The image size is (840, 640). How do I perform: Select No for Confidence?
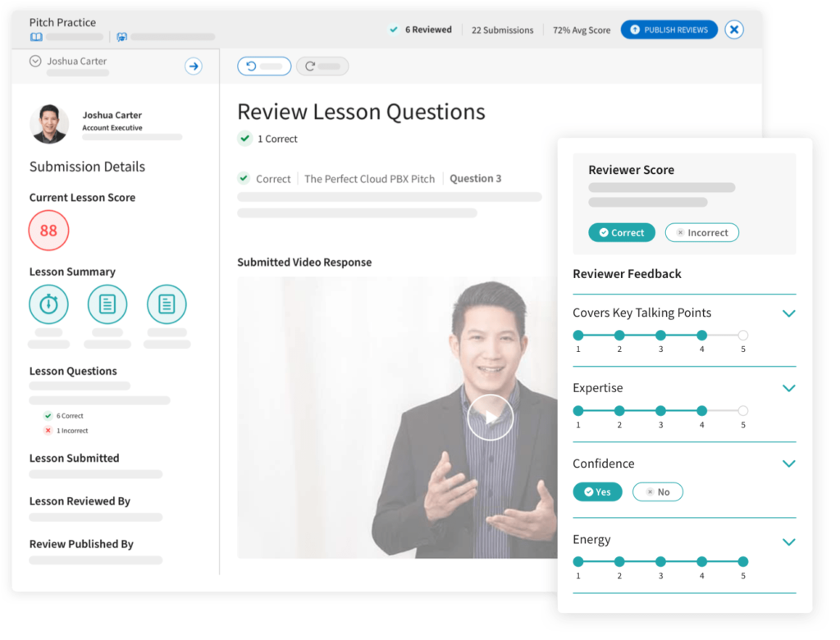657,492
